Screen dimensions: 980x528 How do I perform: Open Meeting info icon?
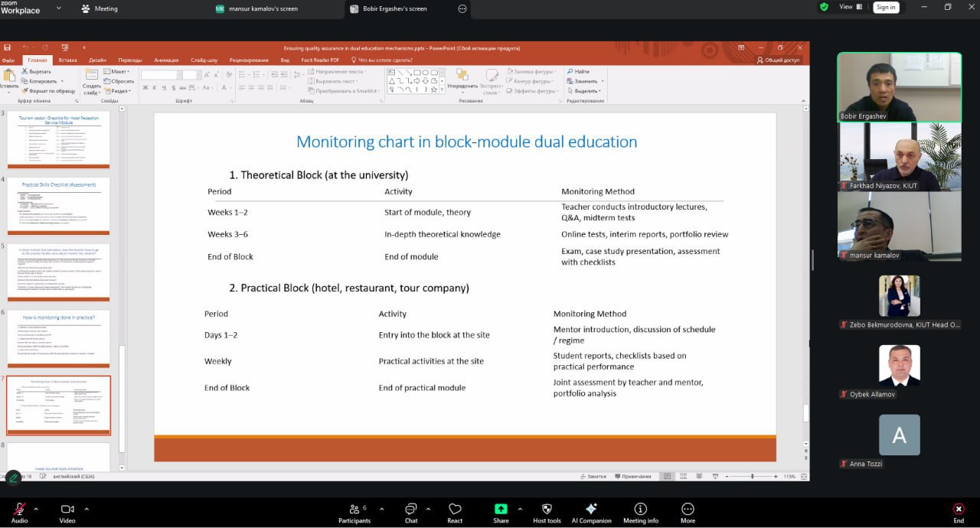click(x=640, y=510)
